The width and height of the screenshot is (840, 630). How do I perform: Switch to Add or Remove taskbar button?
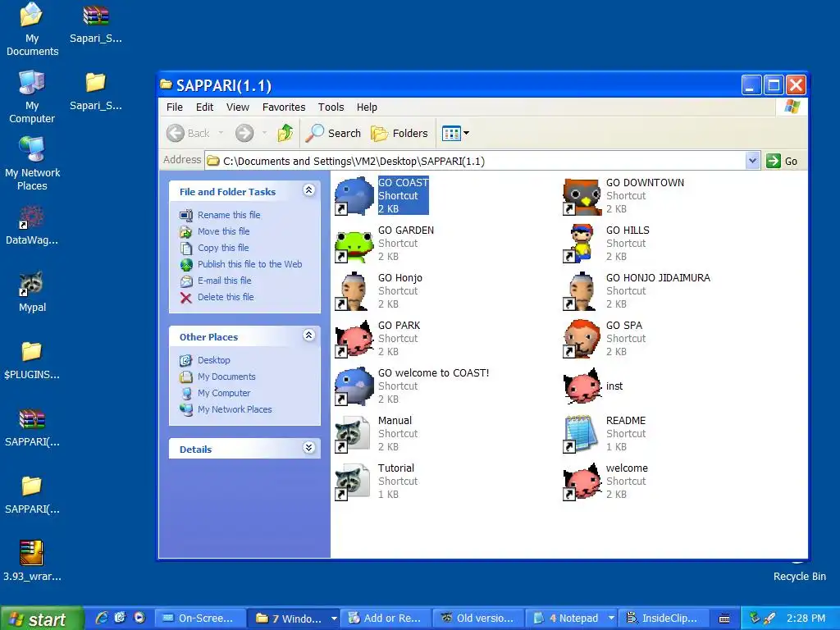(387, 619)
